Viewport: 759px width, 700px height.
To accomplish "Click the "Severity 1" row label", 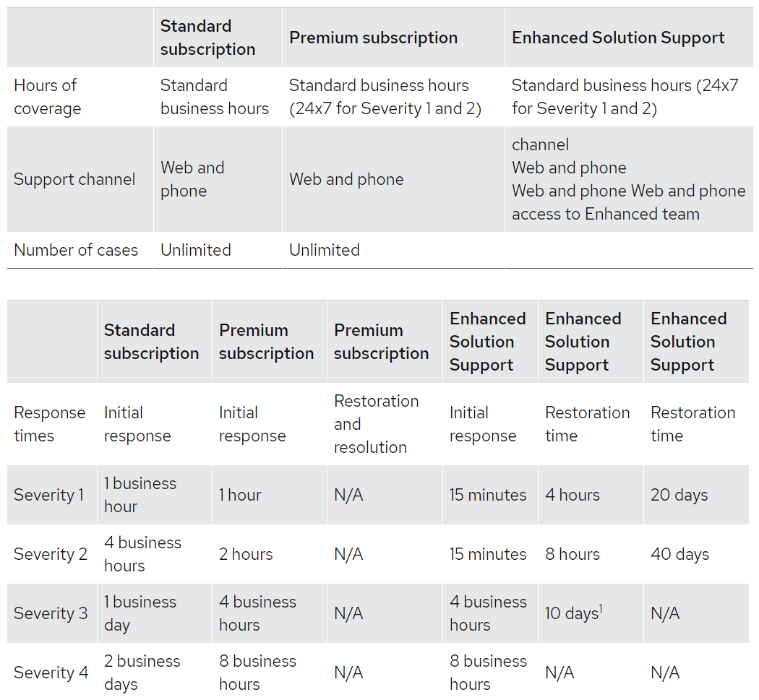I will (49, 495).
